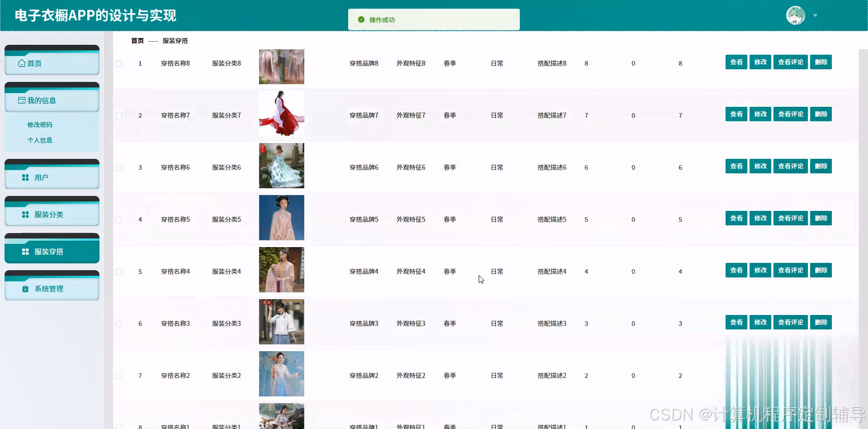Click the outfit thumbnail for 穿搭名称6
The width and height of the screenshot is (868, 429).
282,166
